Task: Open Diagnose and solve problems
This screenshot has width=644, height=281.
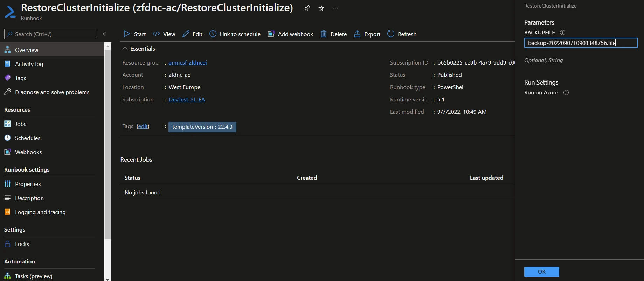Action: (52, 92)
